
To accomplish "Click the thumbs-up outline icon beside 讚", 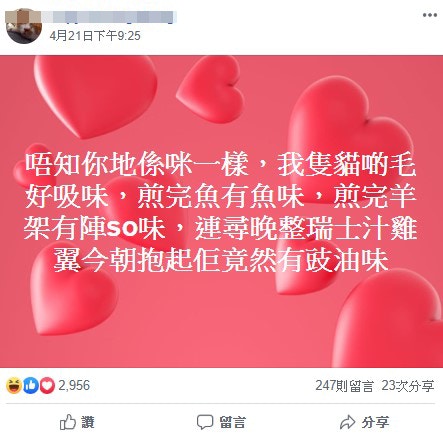I will [x=68, y=422].
